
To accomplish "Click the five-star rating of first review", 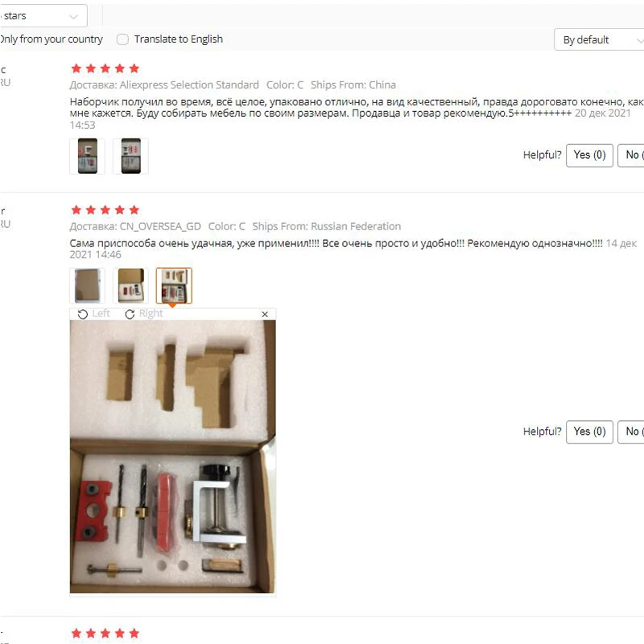I will (105, 68).
